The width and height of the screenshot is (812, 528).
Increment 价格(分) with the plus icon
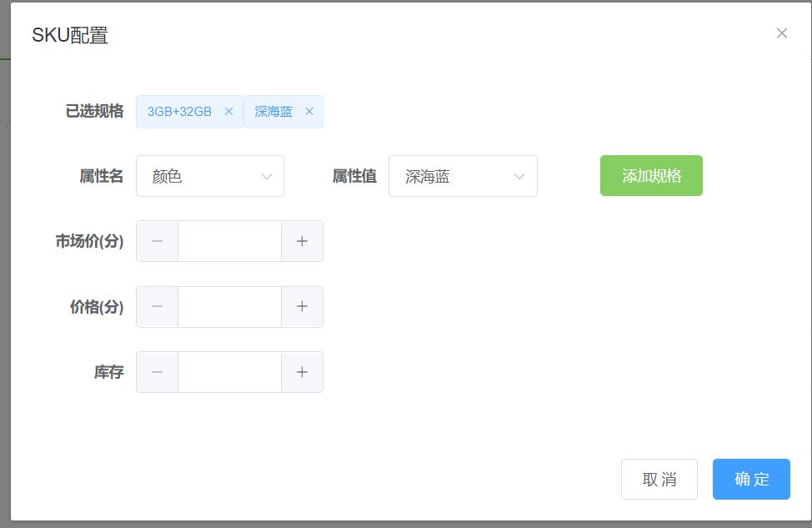[x=302, y=306]
